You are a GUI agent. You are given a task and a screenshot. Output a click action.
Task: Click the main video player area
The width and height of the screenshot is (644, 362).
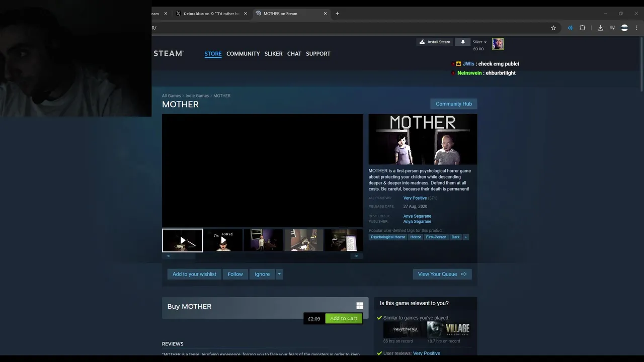tap(262, 170)
